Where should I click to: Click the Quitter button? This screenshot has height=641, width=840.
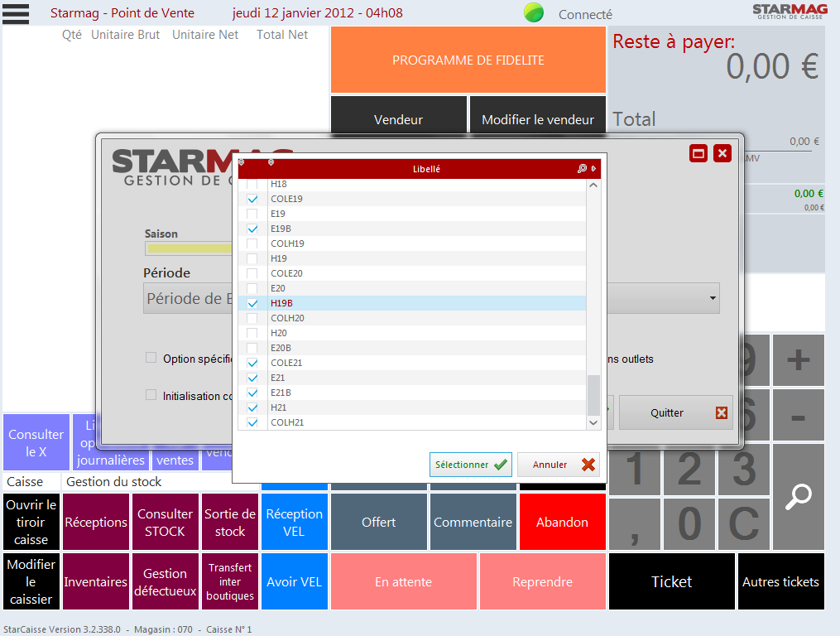point(675,412)
